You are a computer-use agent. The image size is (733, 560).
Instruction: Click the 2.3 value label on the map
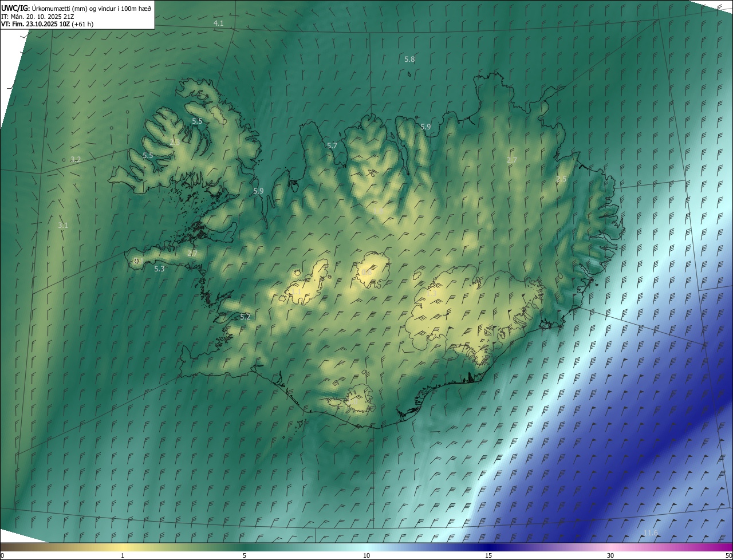point(175,142)
